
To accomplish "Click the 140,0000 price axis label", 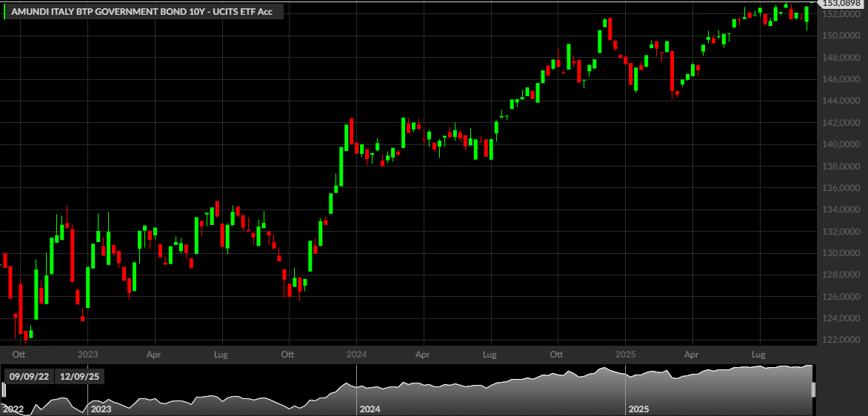I will 841,145.
